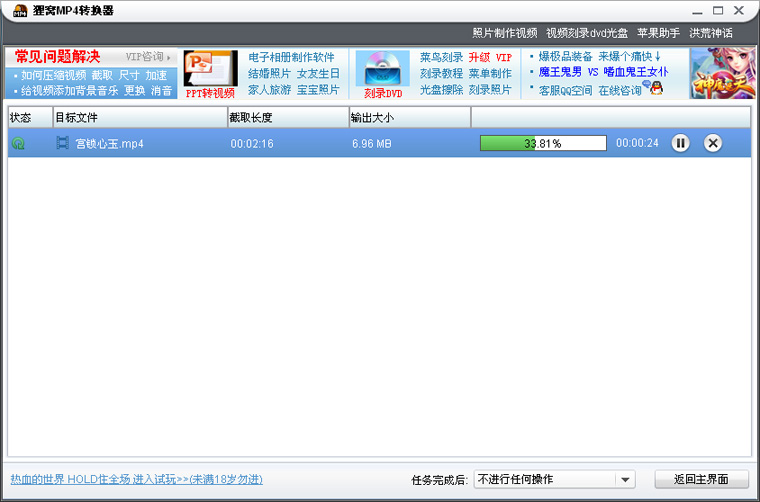Open 在线咨询 link
The width and height of the screenshot is (760, 502).
(x=620, y=91)
